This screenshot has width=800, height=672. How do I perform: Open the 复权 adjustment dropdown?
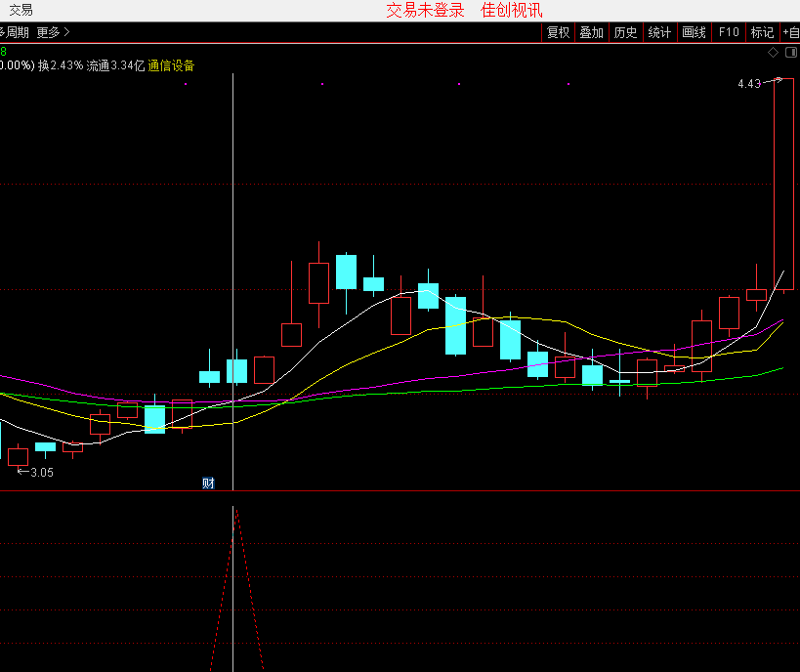coord(558,32)
